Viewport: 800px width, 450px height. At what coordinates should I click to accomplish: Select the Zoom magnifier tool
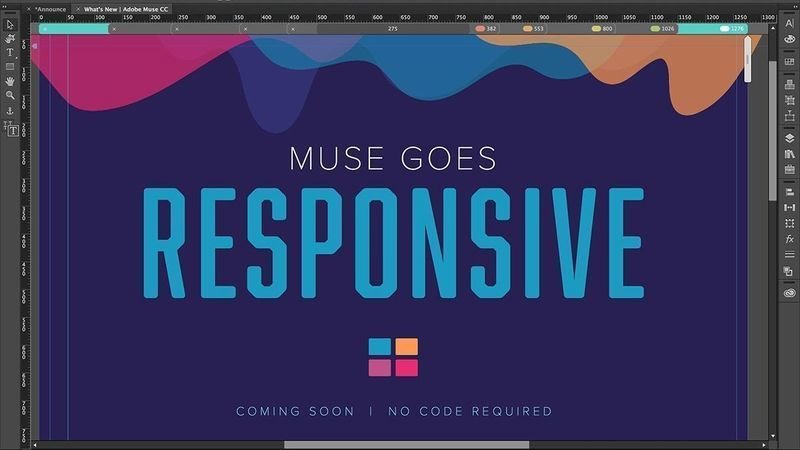coord(10,95)
